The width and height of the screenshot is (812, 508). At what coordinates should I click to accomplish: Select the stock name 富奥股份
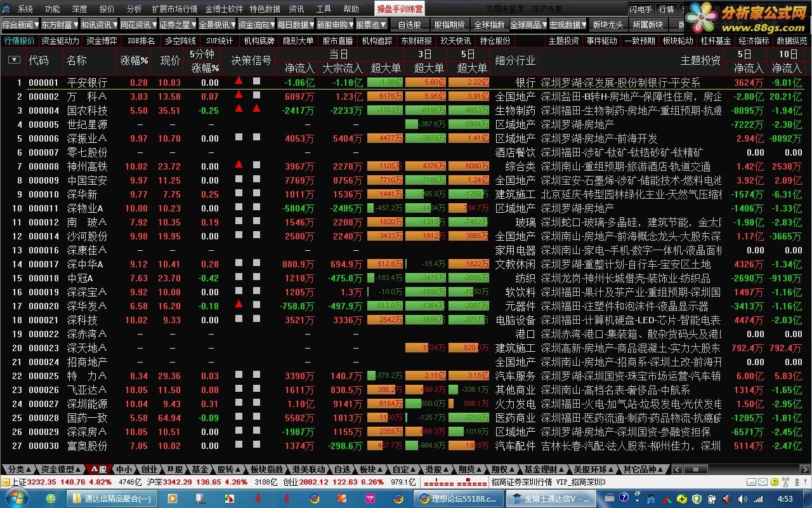point(87,446)
